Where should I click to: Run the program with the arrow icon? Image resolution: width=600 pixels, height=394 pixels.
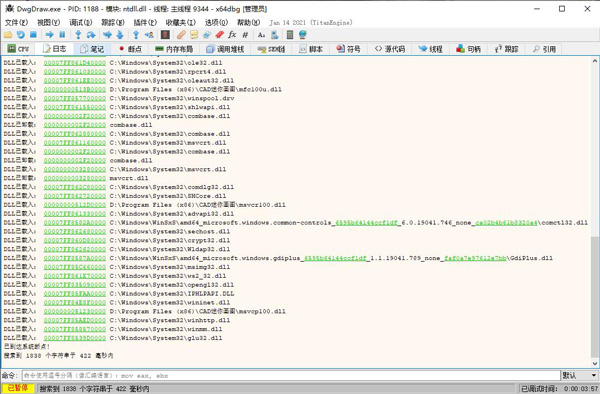49,35
